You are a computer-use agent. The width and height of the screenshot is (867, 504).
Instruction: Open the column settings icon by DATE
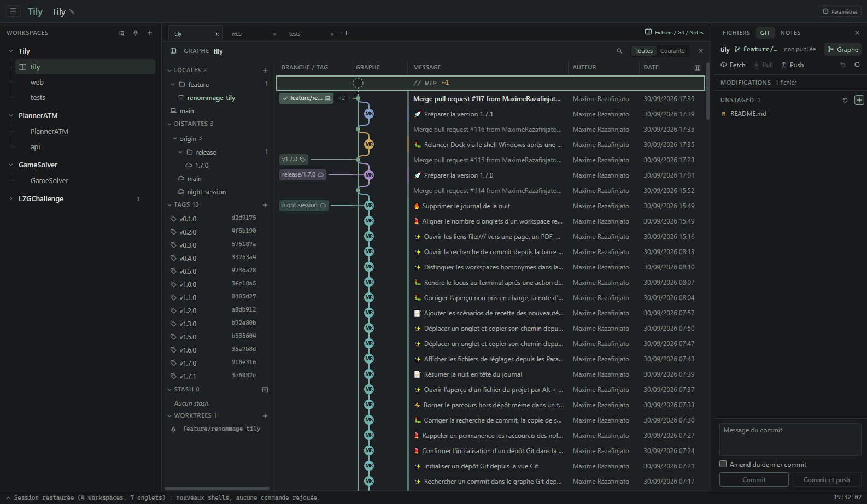(698, 68)
